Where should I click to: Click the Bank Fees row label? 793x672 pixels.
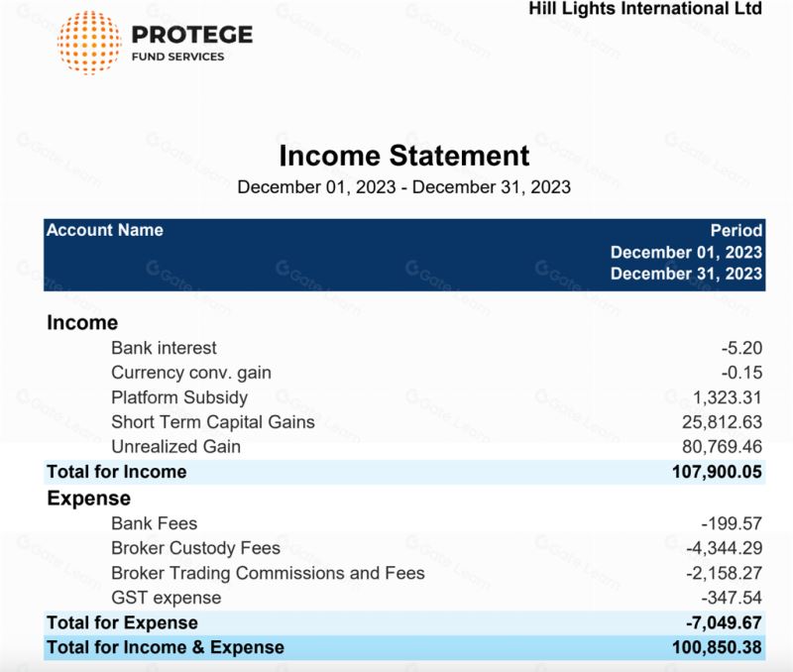pyautogui.click(x=154, y=523)
